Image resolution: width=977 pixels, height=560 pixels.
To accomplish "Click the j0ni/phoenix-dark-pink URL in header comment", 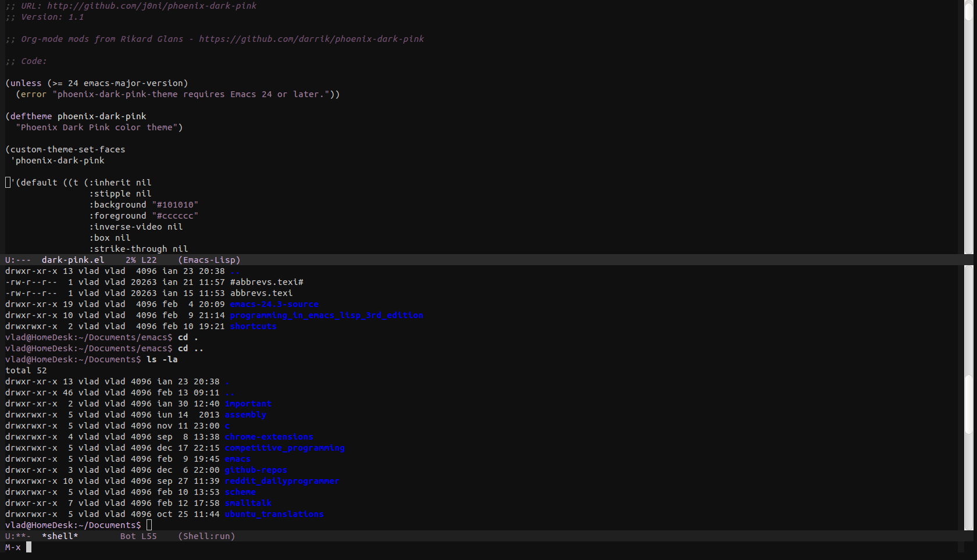I will (151, 6).
